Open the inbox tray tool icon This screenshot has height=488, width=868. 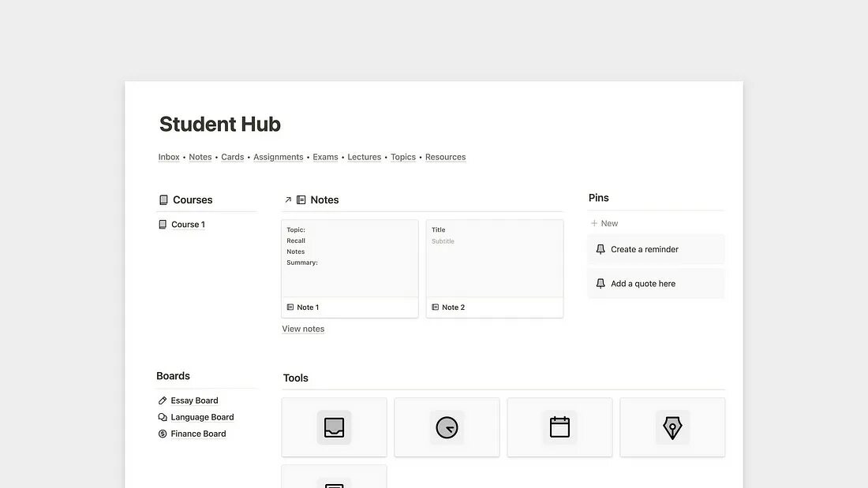tap(334, 427)
